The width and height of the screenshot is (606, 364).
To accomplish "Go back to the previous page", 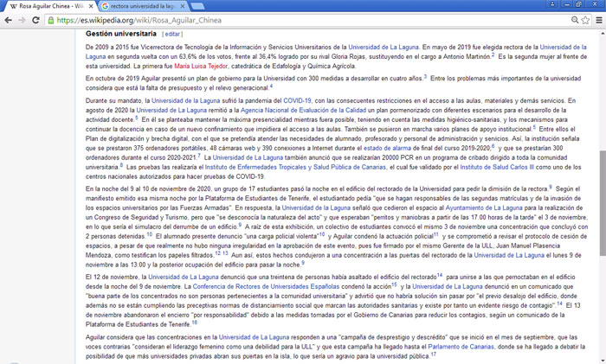I will [8, 20].
